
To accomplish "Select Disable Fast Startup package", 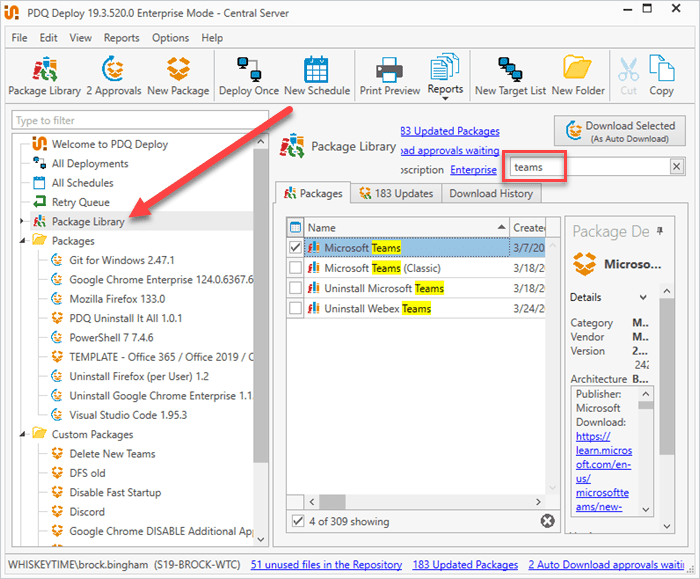I will click(x=115, y=492).
